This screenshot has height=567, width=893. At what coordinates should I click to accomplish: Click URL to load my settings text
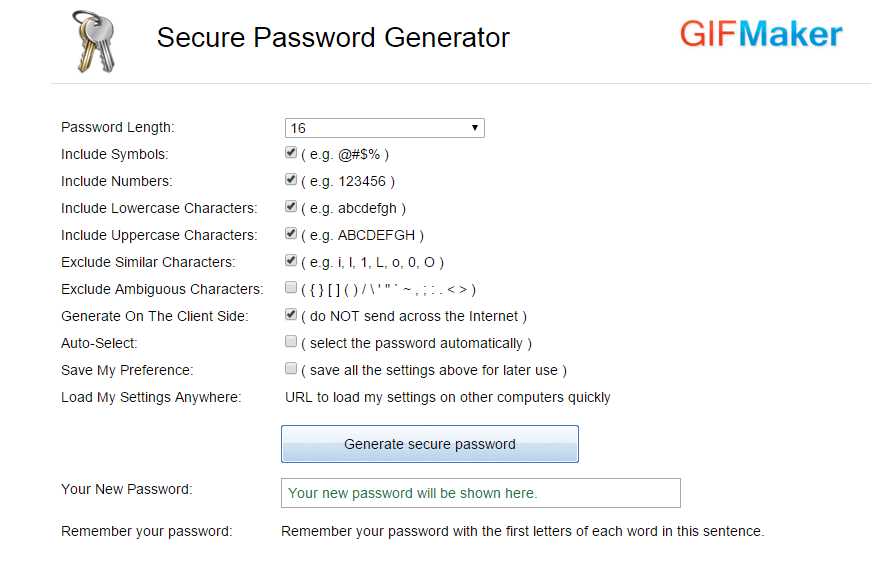[x=448, y=397]
